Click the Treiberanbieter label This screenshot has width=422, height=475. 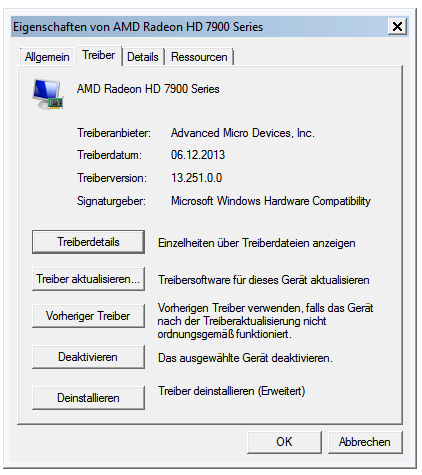click(x=114, y=133)
